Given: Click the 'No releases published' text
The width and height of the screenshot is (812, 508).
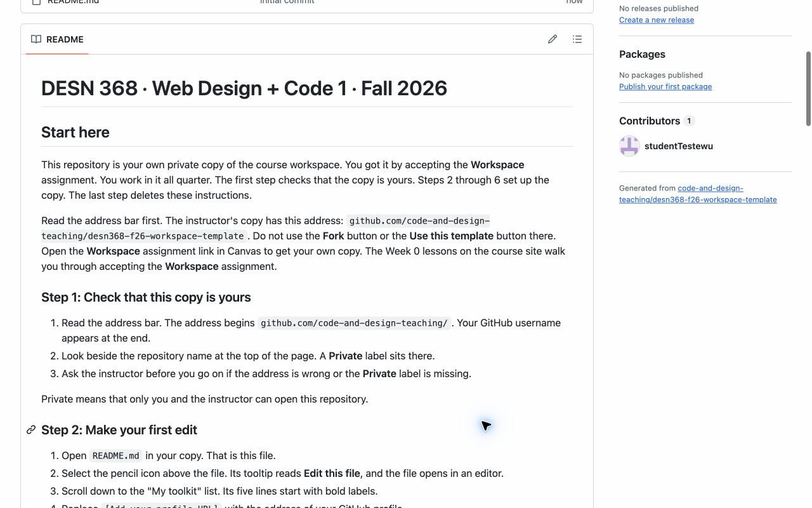Looking at the screenshot, I should click(658, 8).
